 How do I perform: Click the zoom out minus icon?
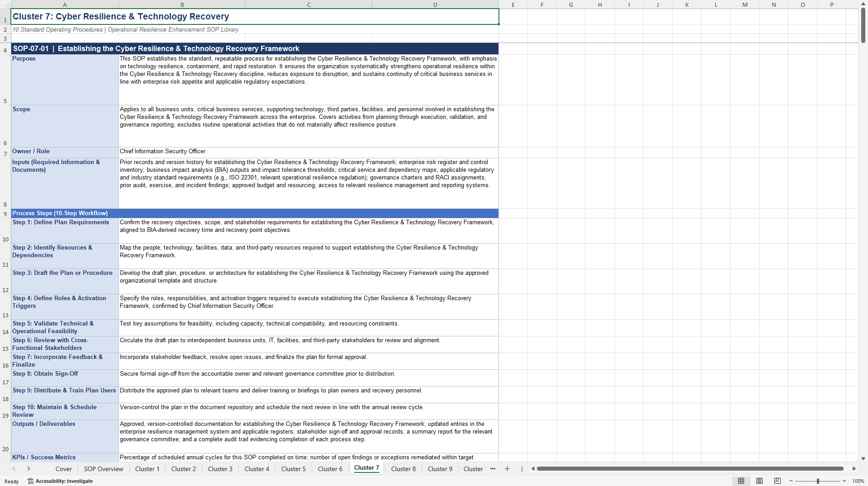pos(791,481)
